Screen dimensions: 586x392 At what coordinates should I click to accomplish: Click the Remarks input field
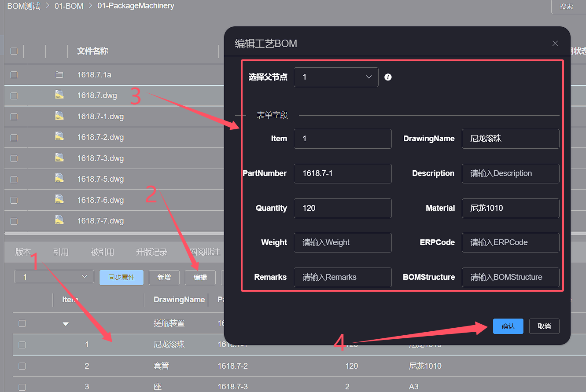click(x=343, y=277)
